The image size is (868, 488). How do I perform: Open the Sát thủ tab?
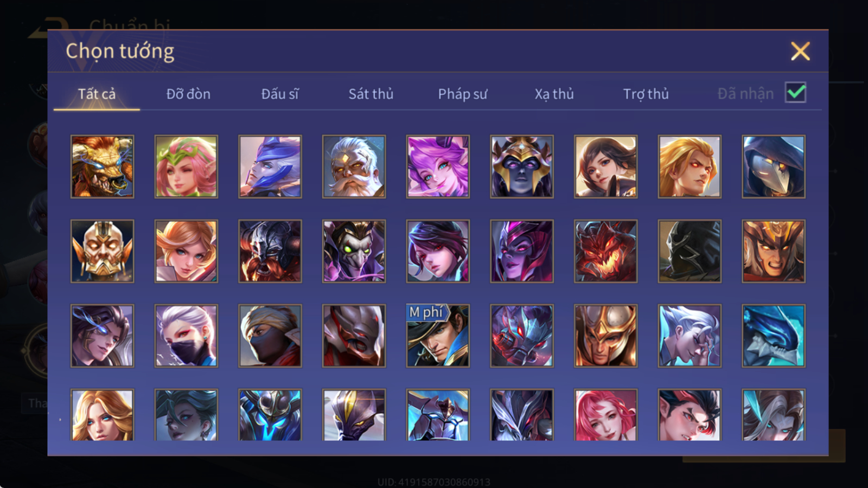pos(371,94)
